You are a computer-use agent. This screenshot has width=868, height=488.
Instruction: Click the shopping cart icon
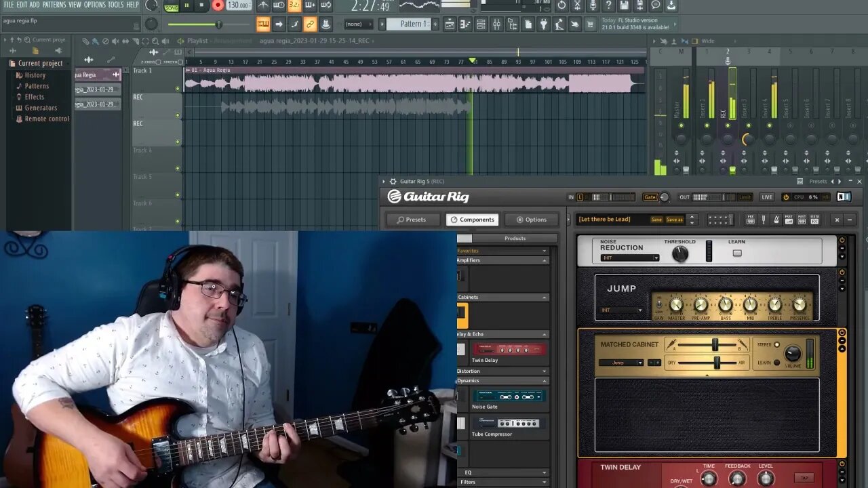coord(591,24)
